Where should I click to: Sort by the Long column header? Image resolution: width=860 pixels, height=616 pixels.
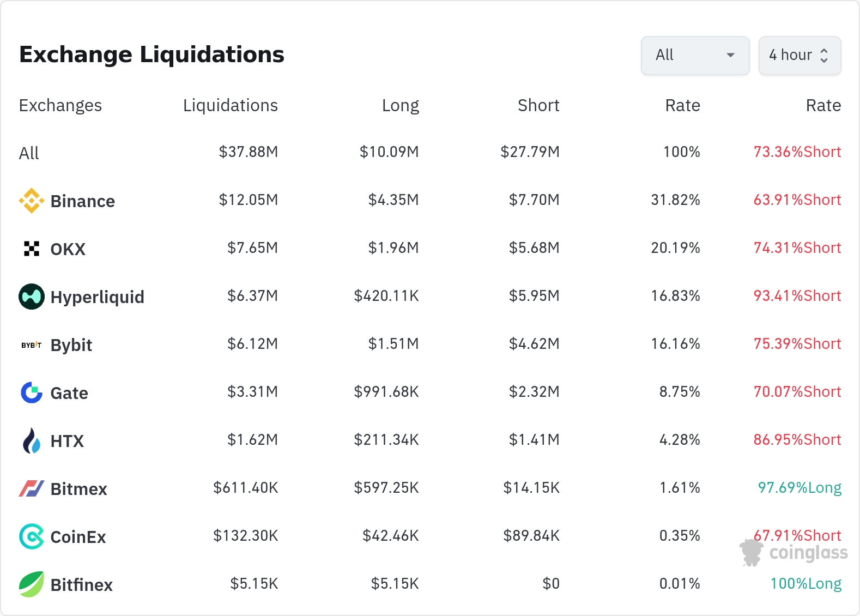click(x=400, y=105)
